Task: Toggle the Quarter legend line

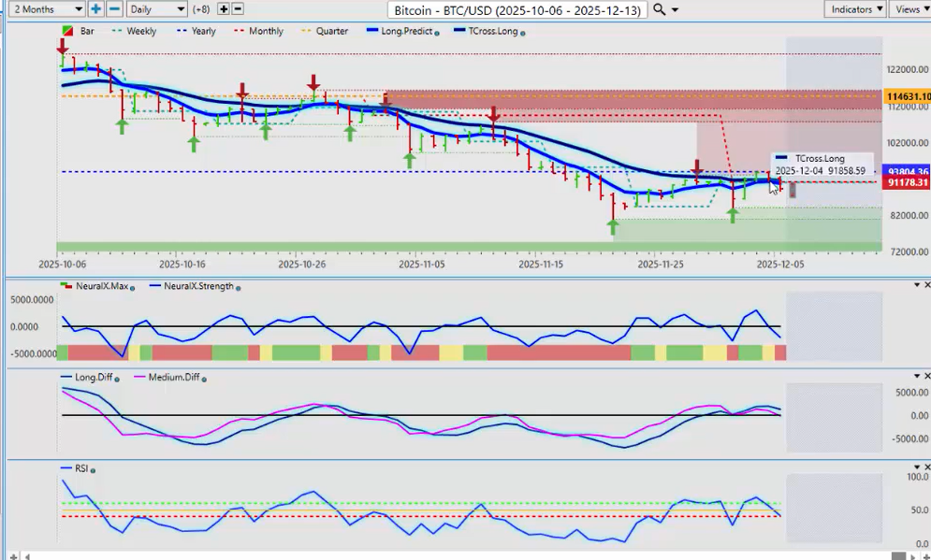Action: 325,31
